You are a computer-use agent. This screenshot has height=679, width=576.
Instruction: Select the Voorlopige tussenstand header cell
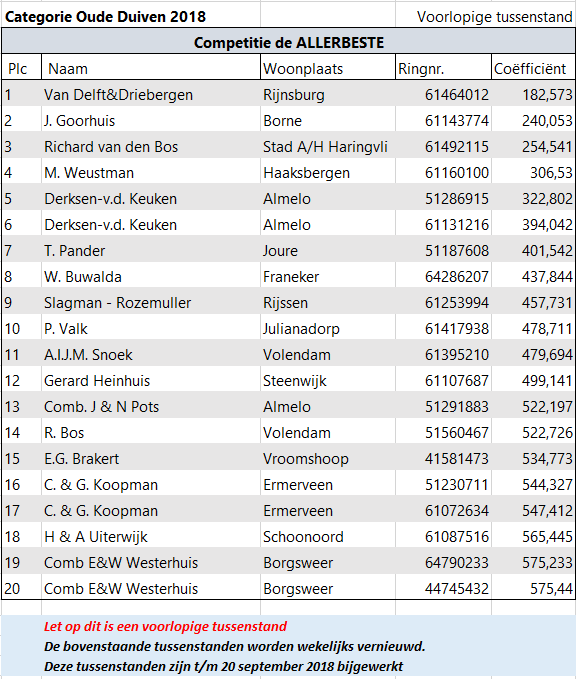485,16
